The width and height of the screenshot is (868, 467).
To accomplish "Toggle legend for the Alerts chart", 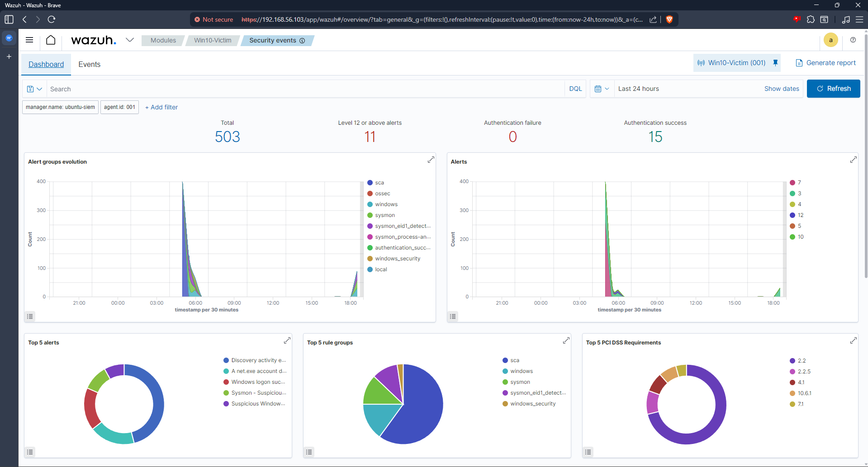I will (x=453, y=316).
